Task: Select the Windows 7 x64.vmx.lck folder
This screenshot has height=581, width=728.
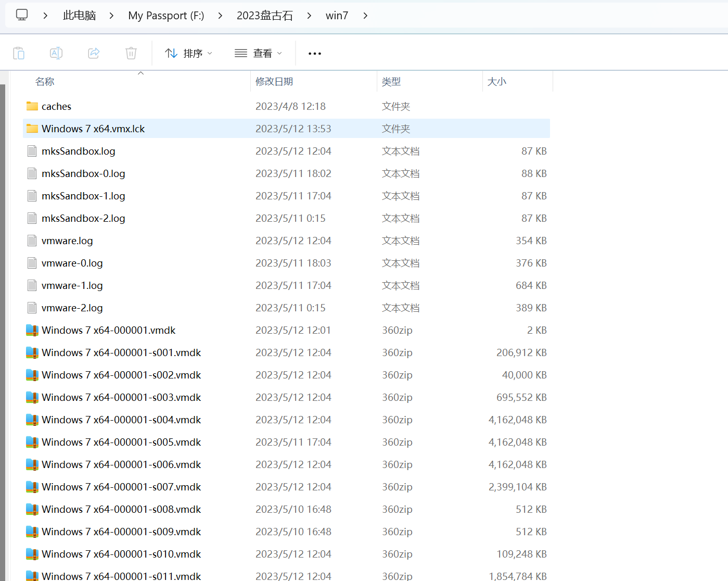Action: [x=93, y=129]
